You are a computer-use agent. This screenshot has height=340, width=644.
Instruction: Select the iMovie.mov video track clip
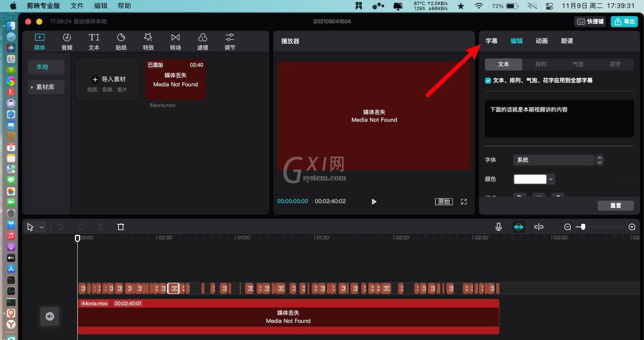point(288,317)
